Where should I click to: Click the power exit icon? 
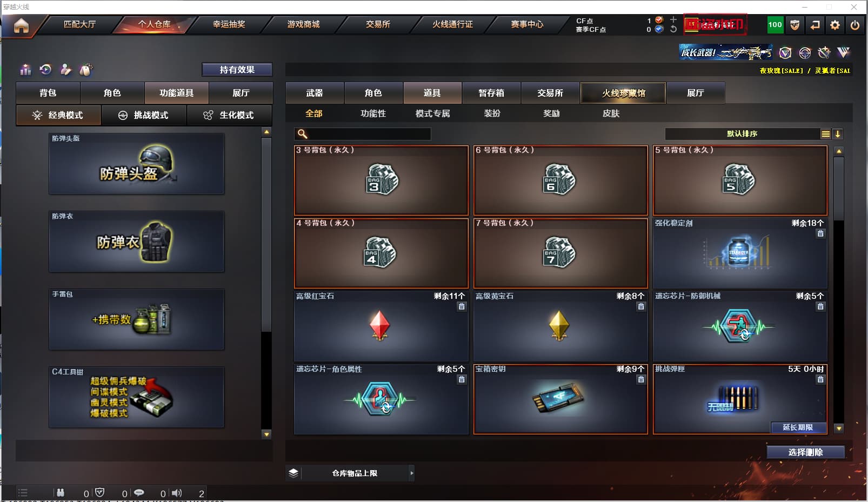click(x=855, y=25)
